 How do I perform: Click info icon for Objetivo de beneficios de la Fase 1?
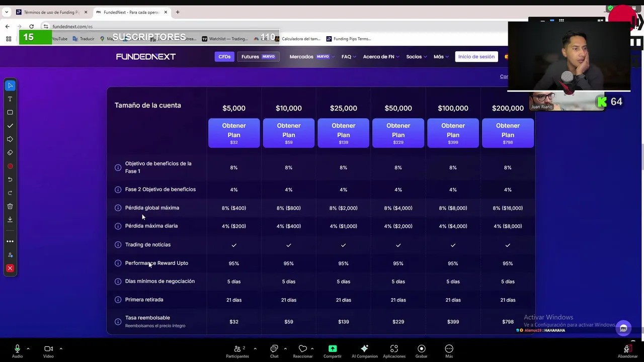coord(118,167)
